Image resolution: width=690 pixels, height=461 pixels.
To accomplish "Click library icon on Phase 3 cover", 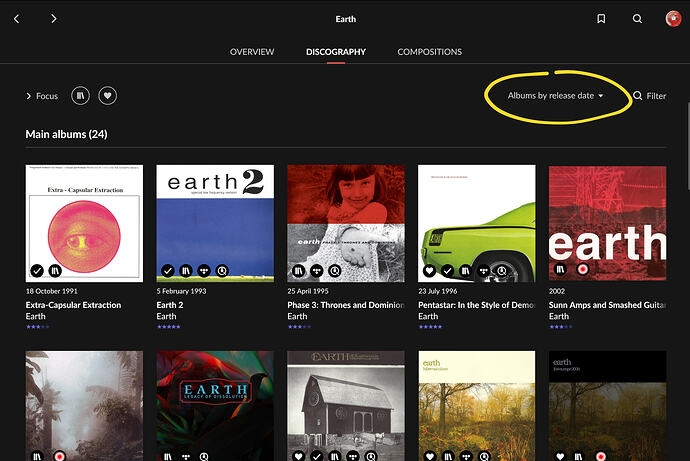I will (298, 271).
